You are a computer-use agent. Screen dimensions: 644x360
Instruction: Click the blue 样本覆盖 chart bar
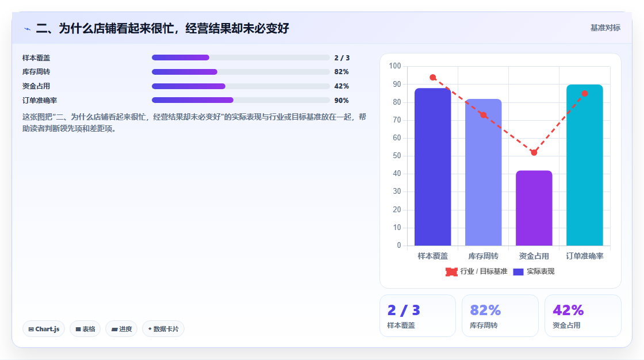click(432, 167)
